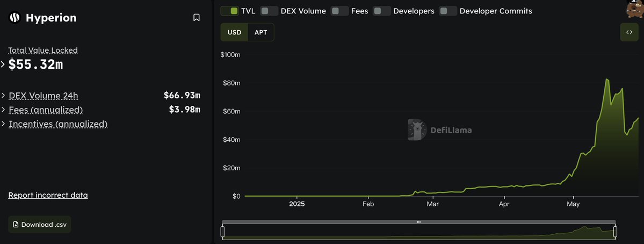Grab the right handle of the range slider

615,232
